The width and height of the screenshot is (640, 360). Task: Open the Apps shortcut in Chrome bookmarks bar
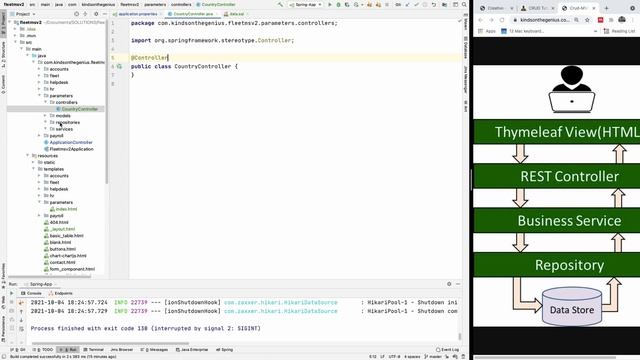point(487,31)
